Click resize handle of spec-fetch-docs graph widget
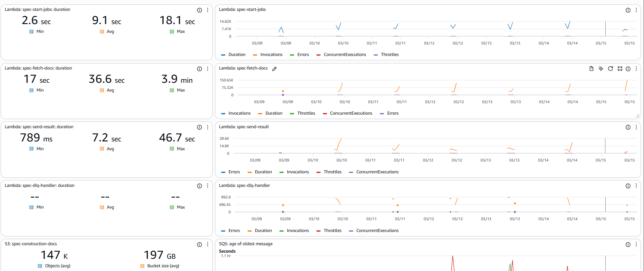The width and height of the screenshot is (644, 271). (638, 116)
